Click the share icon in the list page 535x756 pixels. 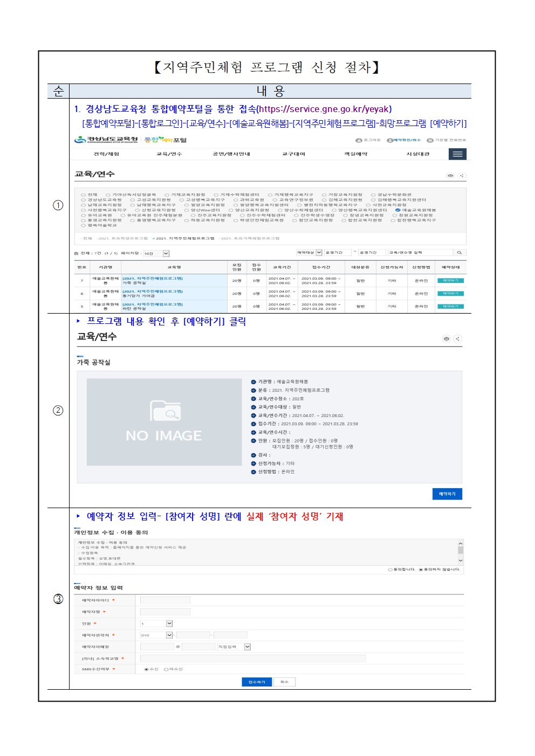[462, 176]
